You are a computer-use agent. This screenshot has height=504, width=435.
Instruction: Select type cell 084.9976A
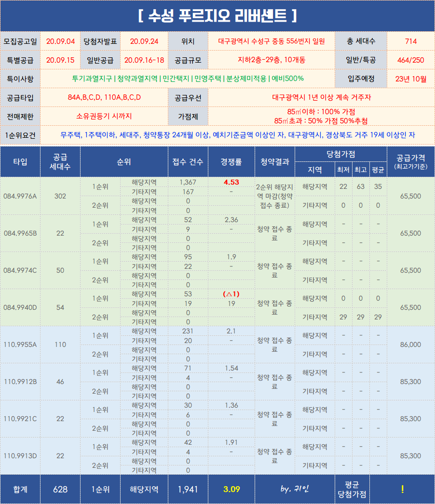click(x=20, y=196)
